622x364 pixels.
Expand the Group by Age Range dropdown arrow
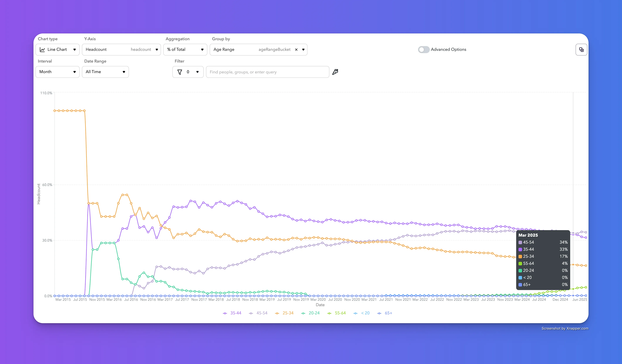click(x=303, y=50)
